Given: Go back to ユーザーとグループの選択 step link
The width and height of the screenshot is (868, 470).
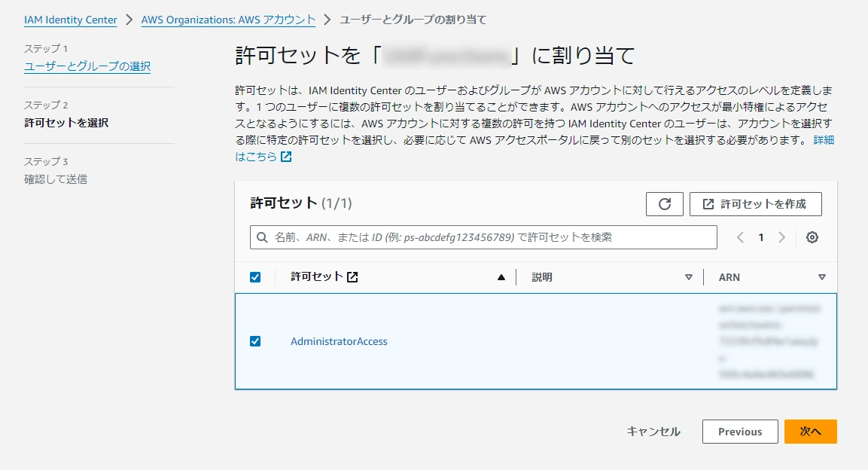Looking at the screenshot, I should tap(87, 66).
